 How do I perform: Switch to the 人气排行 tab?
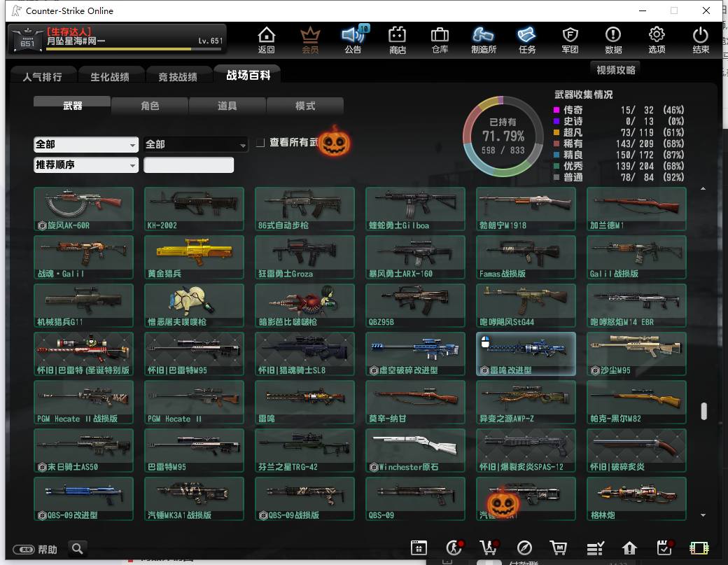click(43, 76)
